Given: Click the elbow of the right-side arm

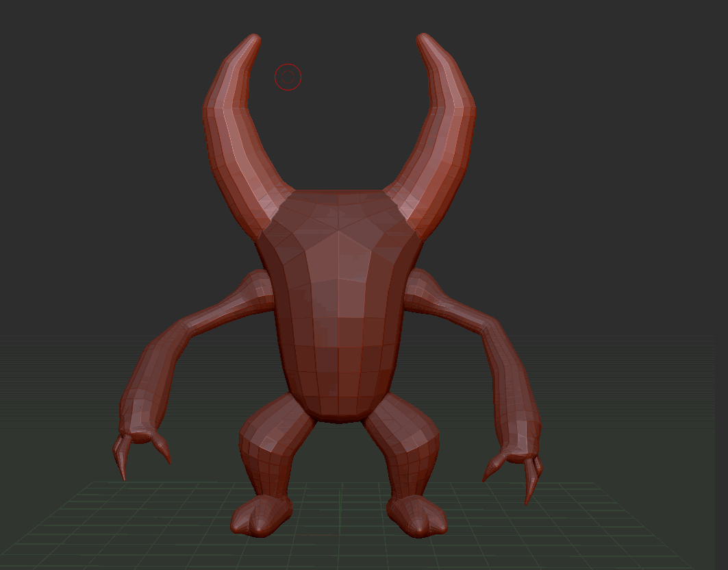Looking at the screenshot, I should (x=494, y=327).
